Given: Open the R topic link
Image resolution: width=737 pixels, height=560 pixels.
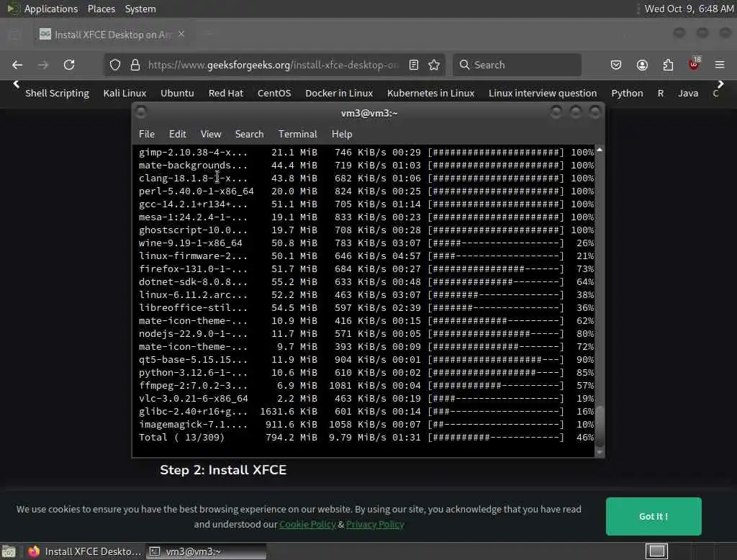Looking at the screenshot, I should point(661,93).
